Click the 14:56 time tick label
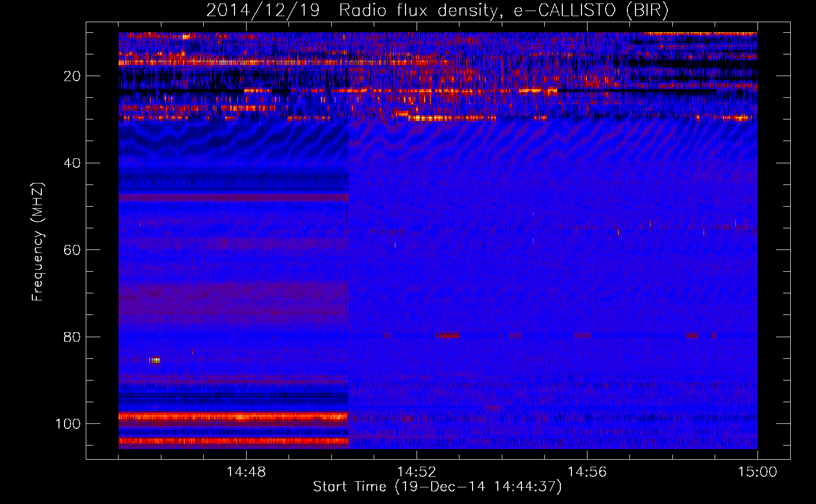The image size is (816, 504). 587,472
